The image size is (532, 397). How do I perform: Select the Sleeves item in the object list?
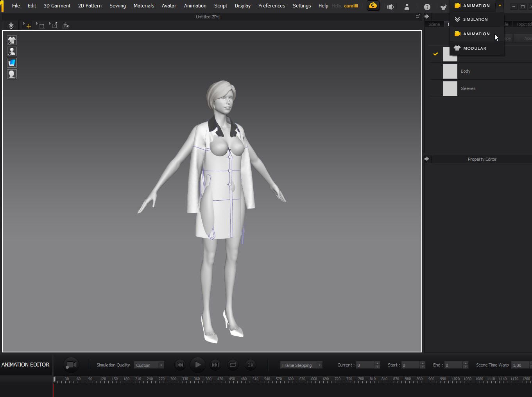tap(468, 88)
